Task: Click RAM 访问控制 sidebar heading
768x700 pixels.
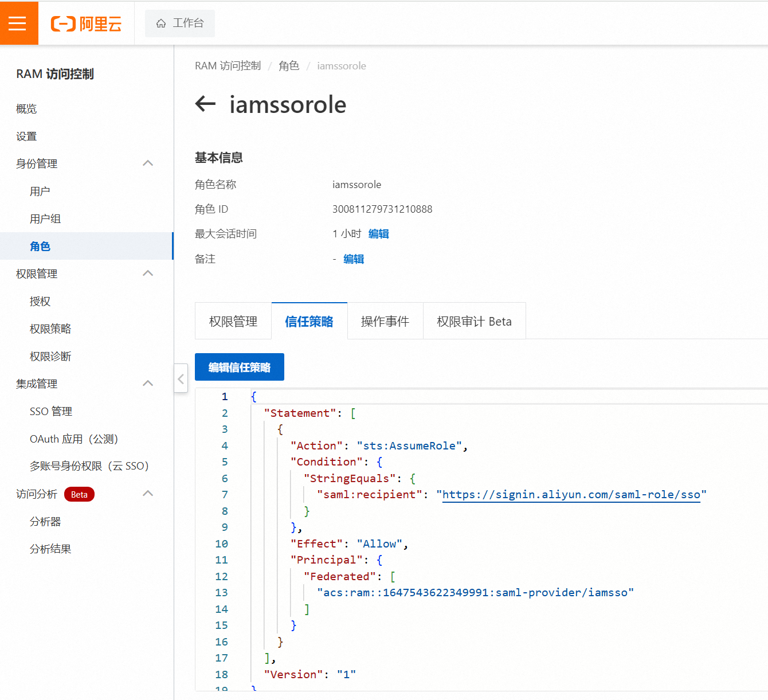Action: (x=55, y=74)
